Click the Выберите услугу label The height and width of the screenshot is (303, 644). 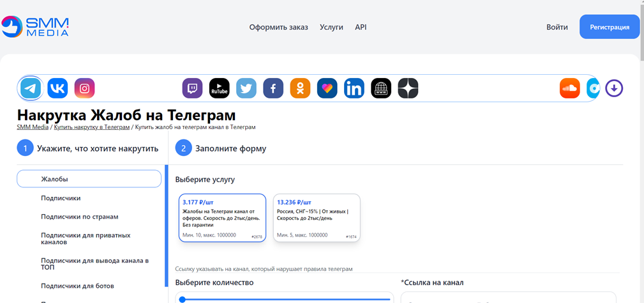click(x=205, y=180)
